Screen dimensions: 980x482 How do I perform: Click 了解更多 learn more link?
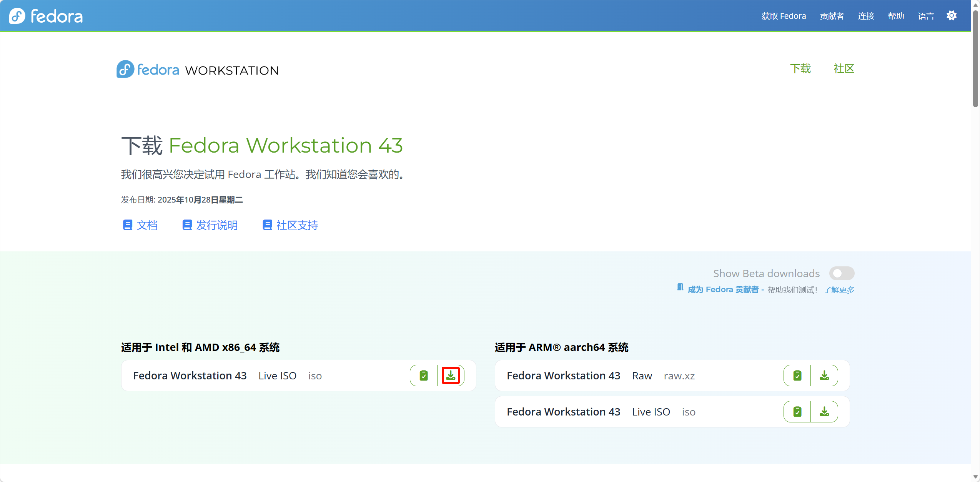pyautogui.click(x=839, y=290)
